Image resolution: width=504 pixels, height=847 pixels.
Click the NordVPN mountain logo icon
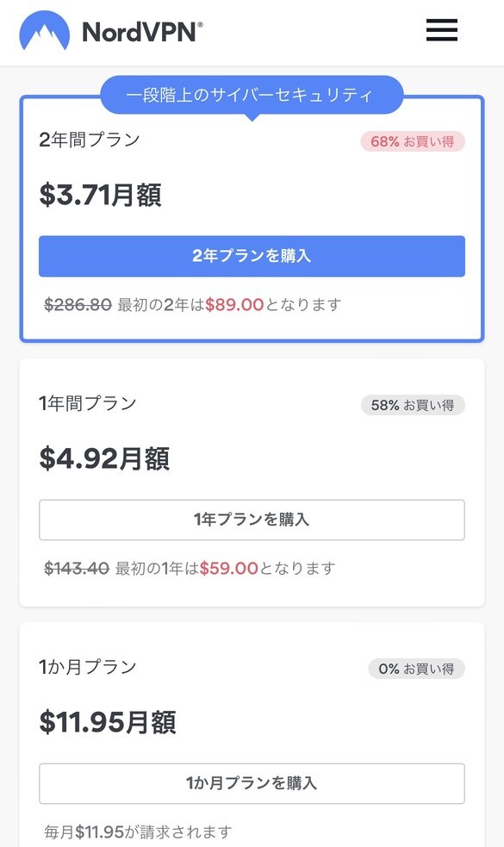click(44, 31)
